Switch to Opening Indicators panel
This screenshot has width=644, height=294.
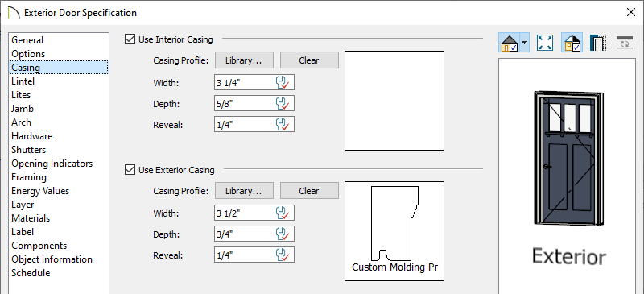pyautogui.click(x=52, y=164)
